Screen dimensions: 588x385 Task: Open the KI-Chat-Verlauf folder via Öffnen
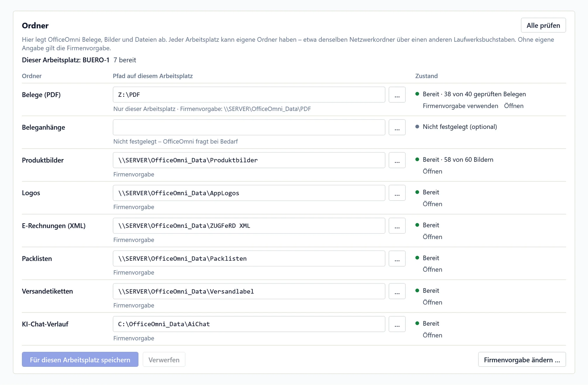coord(432,335)
